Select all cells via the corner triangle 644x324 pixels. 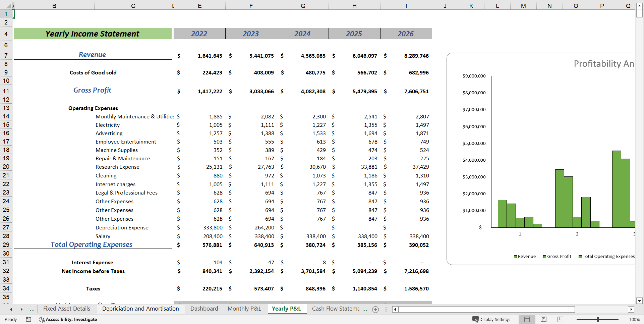[x=8, y=6]
